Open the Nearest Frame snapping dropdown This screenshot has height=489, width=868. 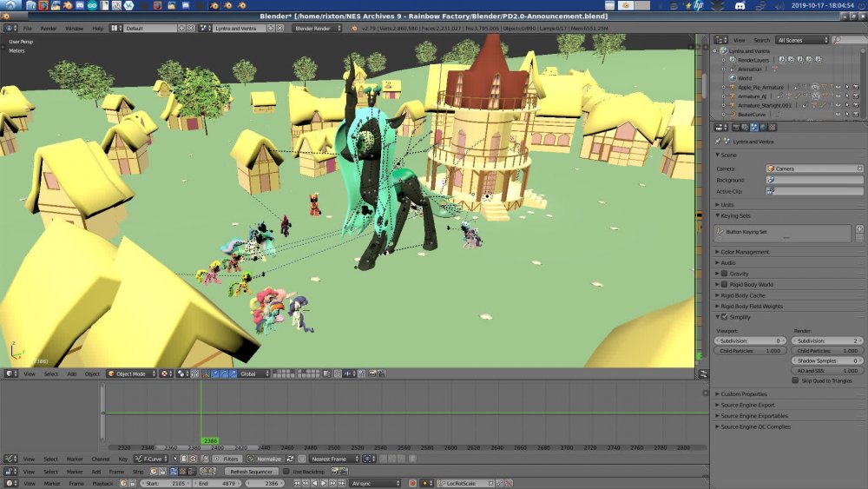pos(334,459)
